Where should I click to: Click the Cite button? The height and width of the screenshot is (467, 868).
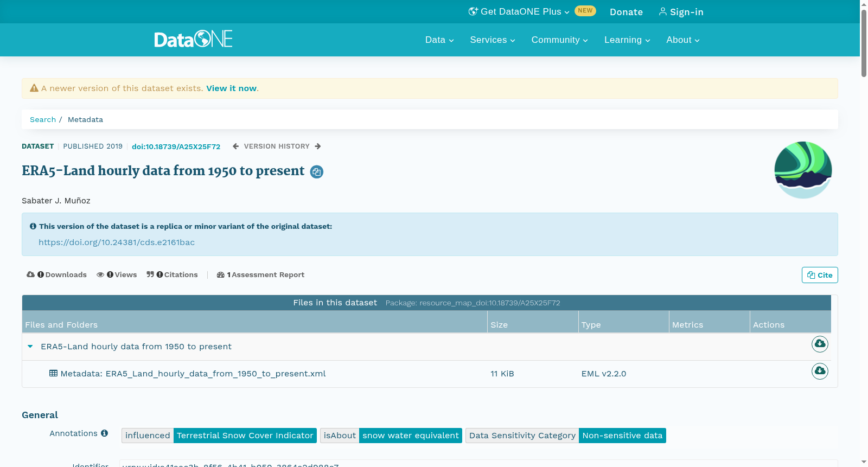point(820,275)
